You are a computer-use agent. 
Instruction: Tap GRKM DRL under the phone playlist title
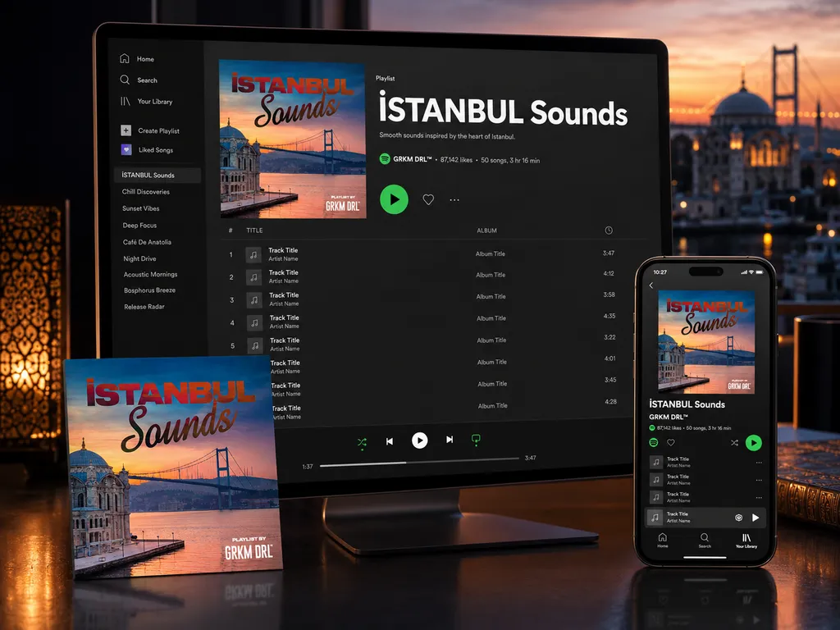(669, 417)
